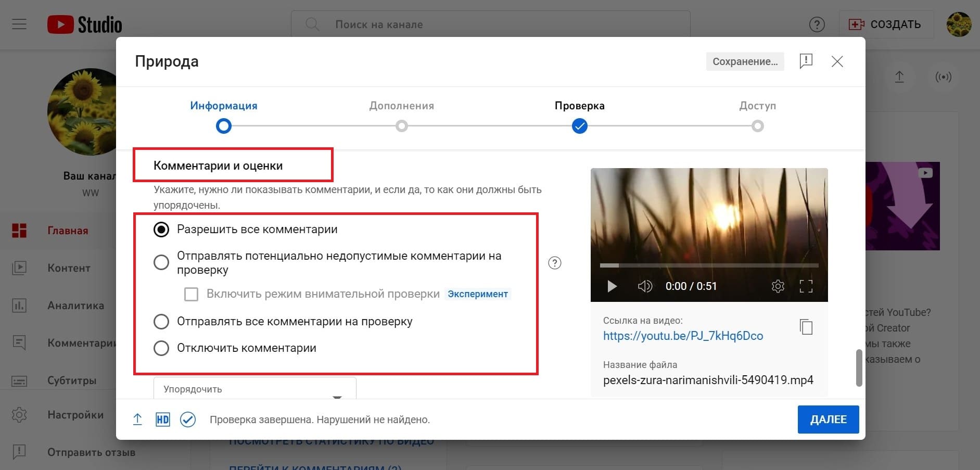980x470 pixels.
Task: Click the Отправить отзыв sidebar icon
Action: click(x=19, y=452)
